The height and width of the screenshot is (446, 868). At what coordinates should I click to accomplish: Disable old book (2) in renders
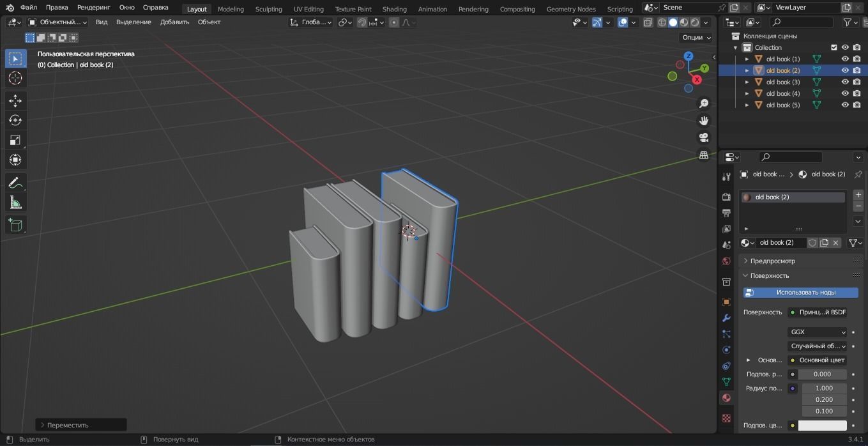857,70
